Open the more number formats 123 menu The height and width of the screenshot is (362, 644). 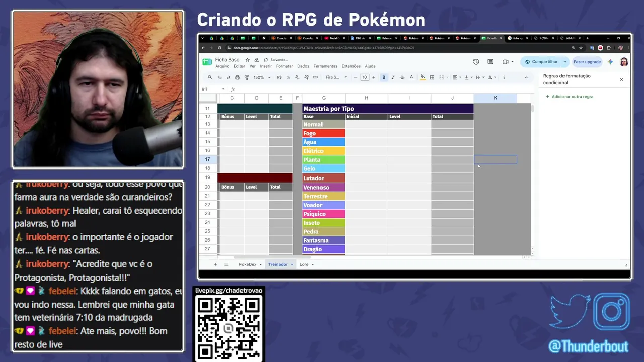coord(315,77)
